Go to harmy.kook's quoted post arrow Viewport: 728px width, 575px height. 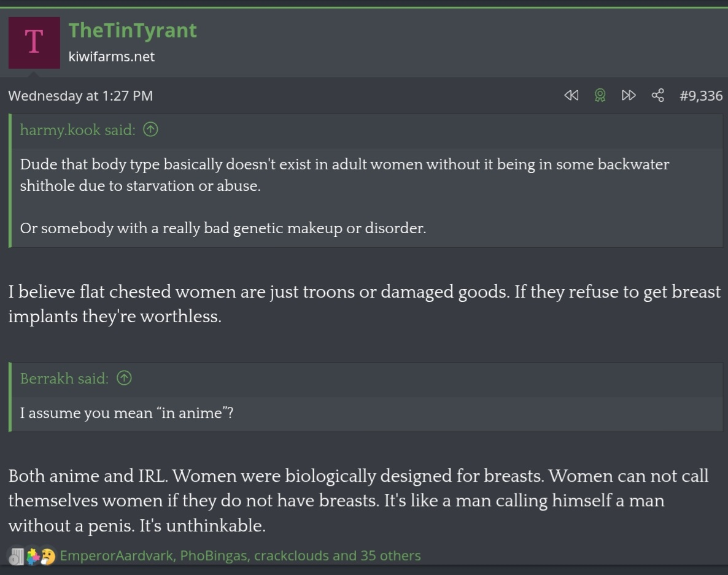click(x=150, y=129)
